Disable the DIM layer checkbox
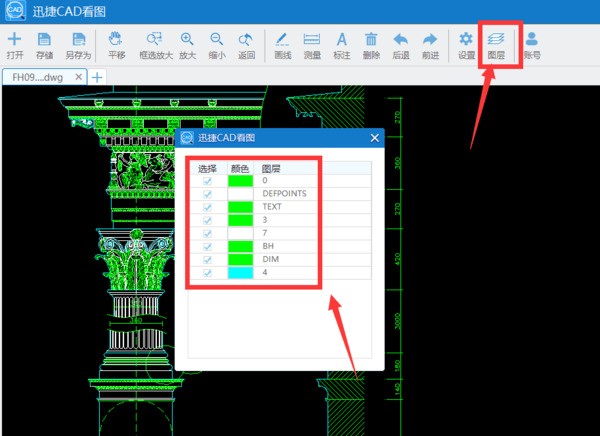600x436 pixels. (x=208, y=259)
